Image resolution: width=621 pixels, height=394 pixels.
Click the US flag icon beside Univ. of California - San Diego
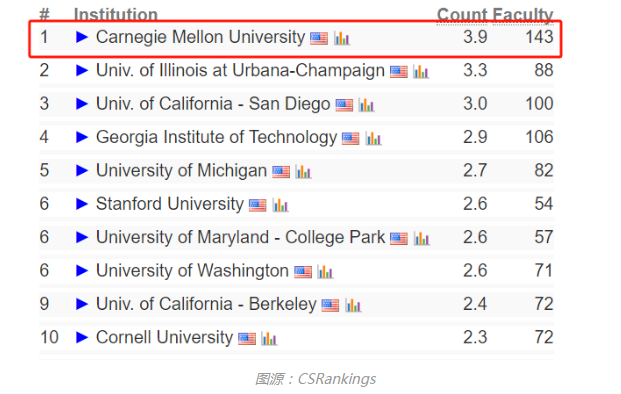click(344, 105)
